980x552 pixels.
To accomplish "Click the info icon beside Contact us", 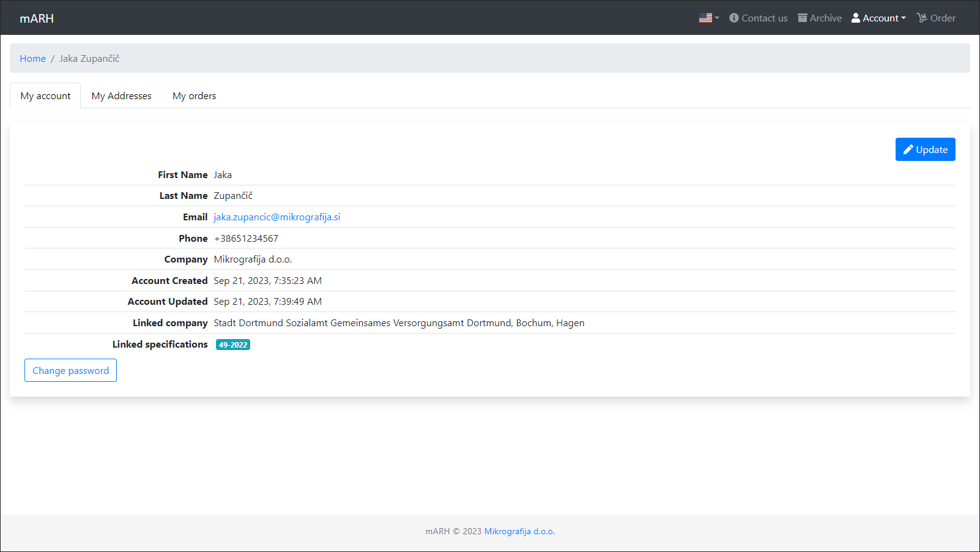I will pyautogui.click(x=734, y=18).
